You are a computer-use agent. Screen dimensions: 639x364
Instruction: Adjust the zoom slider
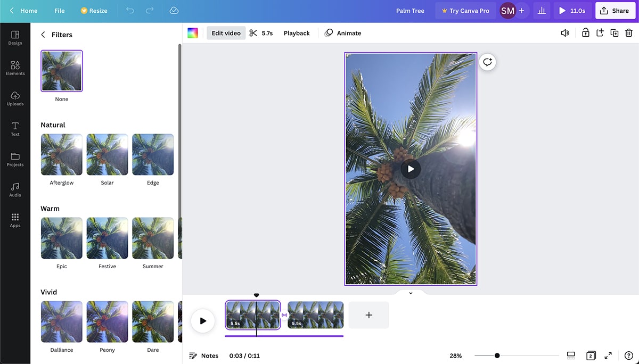tap(496, 355)
